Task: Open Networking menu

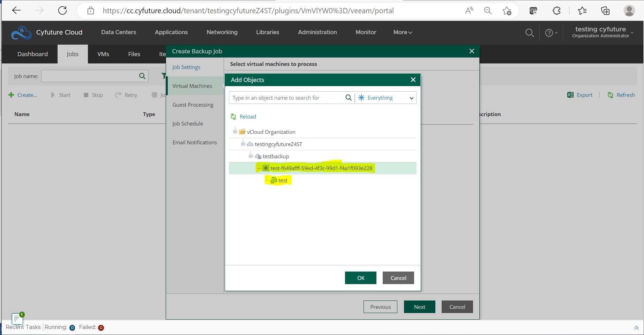Action: 222,32
